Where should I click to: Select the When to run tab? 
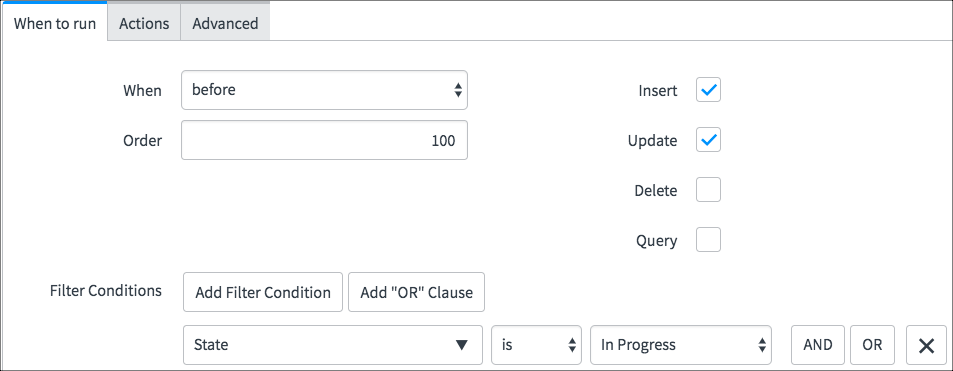tap(55, 23)
